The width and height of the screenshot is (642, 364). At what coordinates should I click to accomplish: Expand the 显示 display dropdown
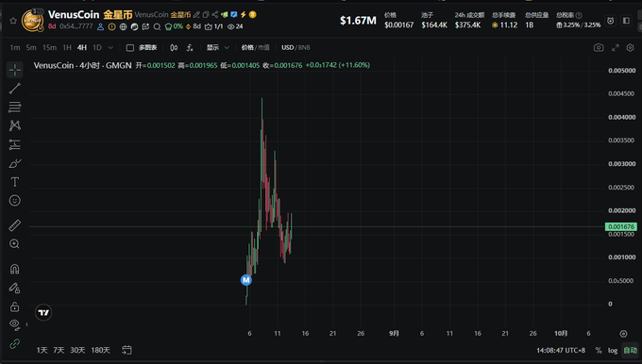tap(217, 47)
